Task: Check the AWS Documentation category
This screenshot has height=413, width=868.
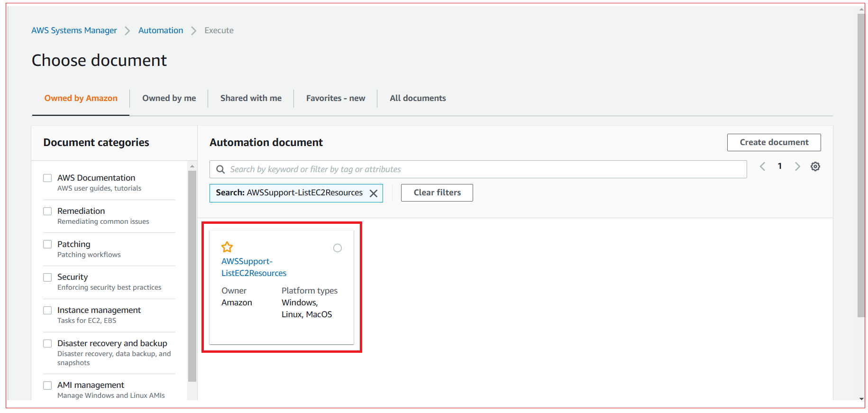Action: pos(47,178)
